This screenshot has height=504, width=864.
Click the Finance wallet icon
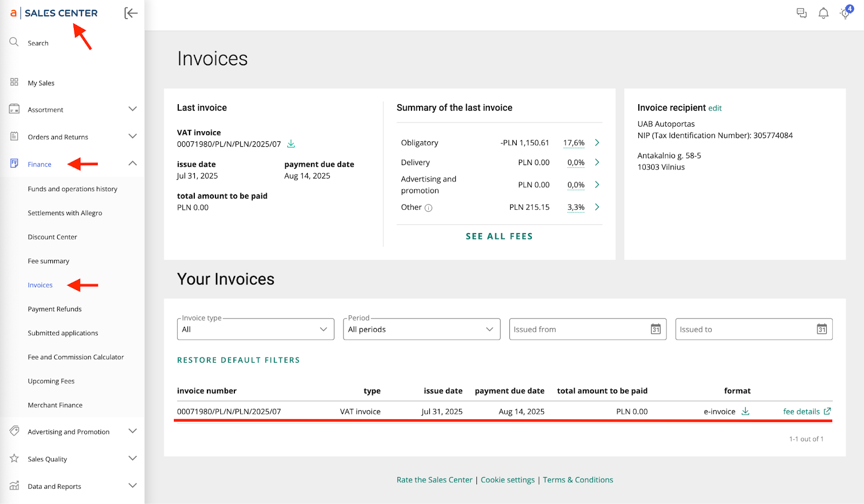coord(14,164)
